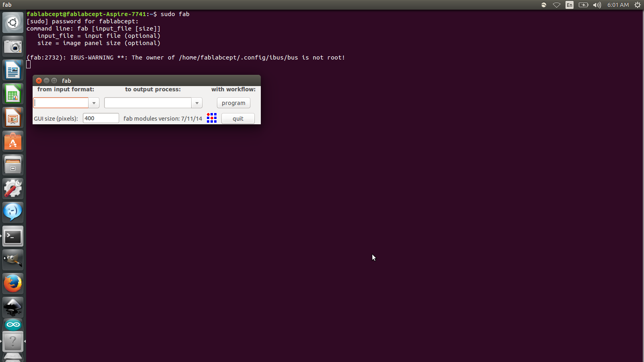Viewport: 644px width, 362px height.
Task: Open the sound volume indicator menu
Action: [597, 5]
